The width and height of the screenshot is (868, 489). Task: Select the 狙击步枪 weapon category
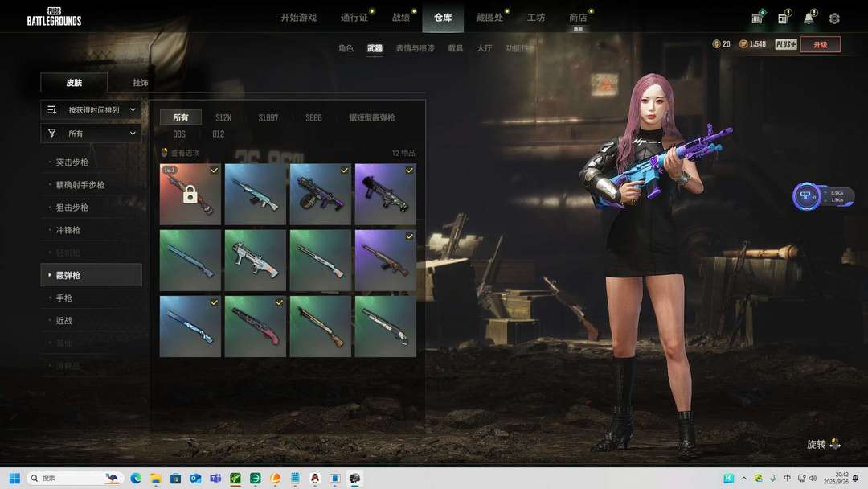(72, 208)
